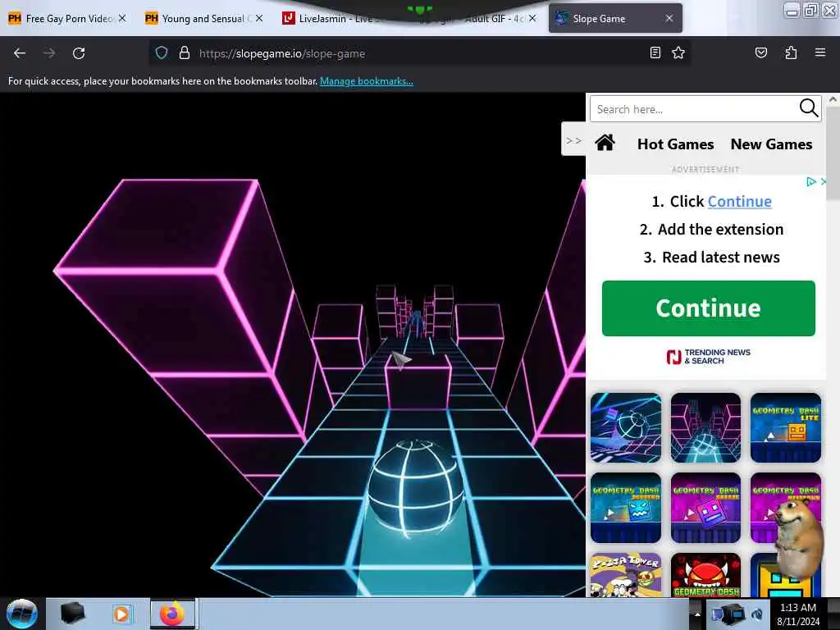Image resolution: width=840 pixels, height=630 pixels.
Task: Select the Slope Game browser tab
Action: [x=615, y=18]
